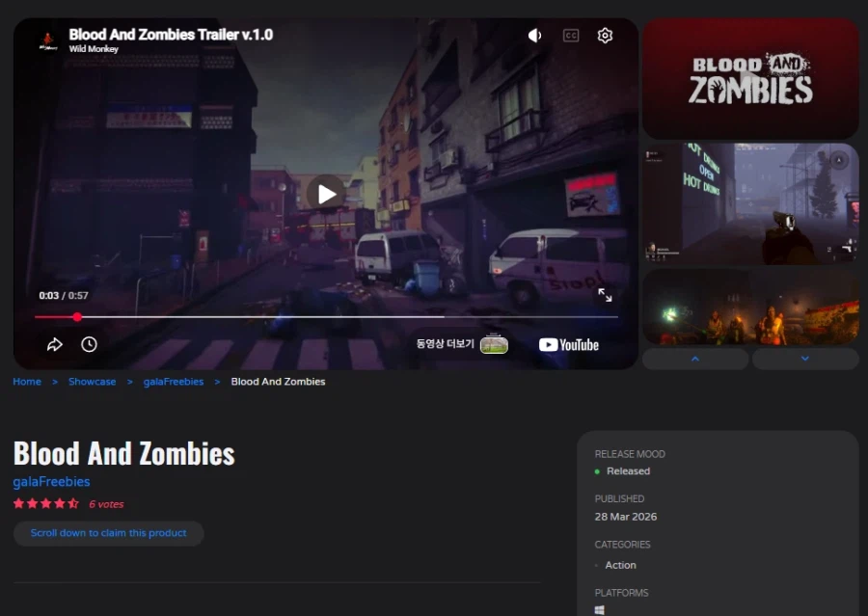Image resolution: width=868 pixels, height=616 pixels.
Task: Click the Released status indicator dot
Action: [599, 471]
